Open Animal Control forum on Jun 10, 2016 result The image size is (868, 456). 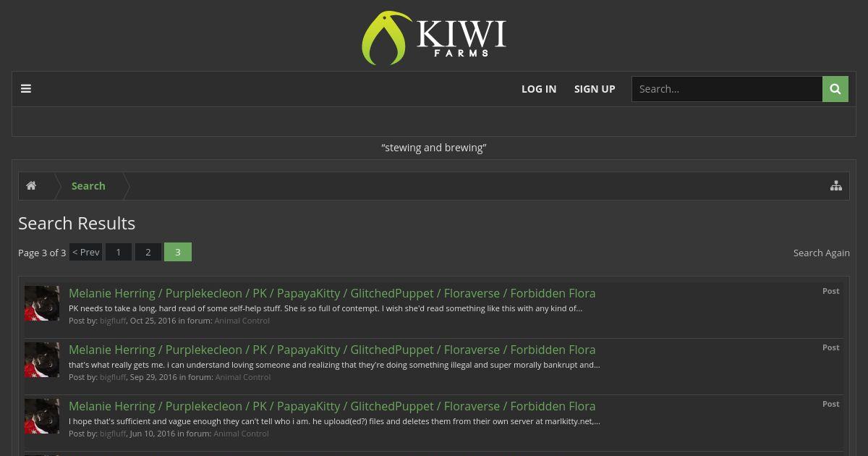click(242, 434)
